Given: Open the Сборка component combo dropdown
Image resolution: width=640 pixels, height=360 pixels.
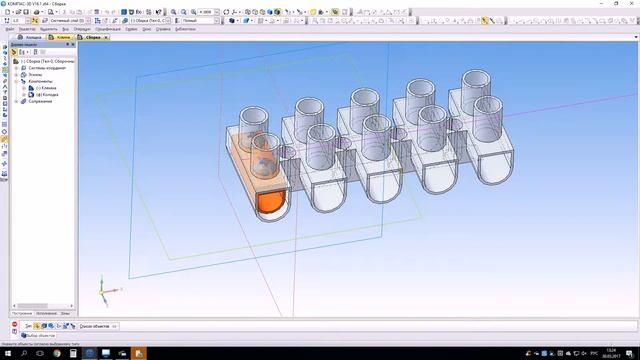Looking at the screenshot, I should (x=168, y=20).
